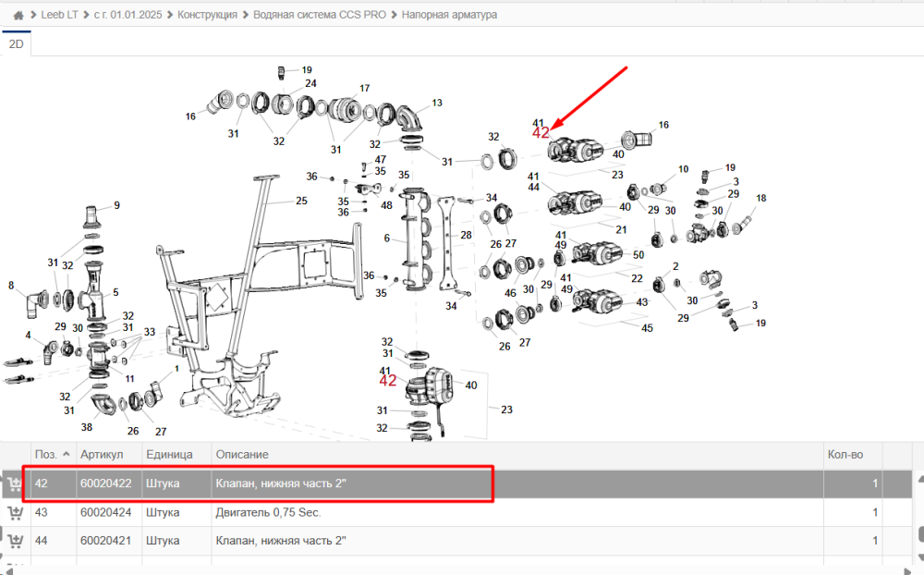
Task: Select part label 13 on the elbow
Action: pyautogui.click(x=437, y=104)
